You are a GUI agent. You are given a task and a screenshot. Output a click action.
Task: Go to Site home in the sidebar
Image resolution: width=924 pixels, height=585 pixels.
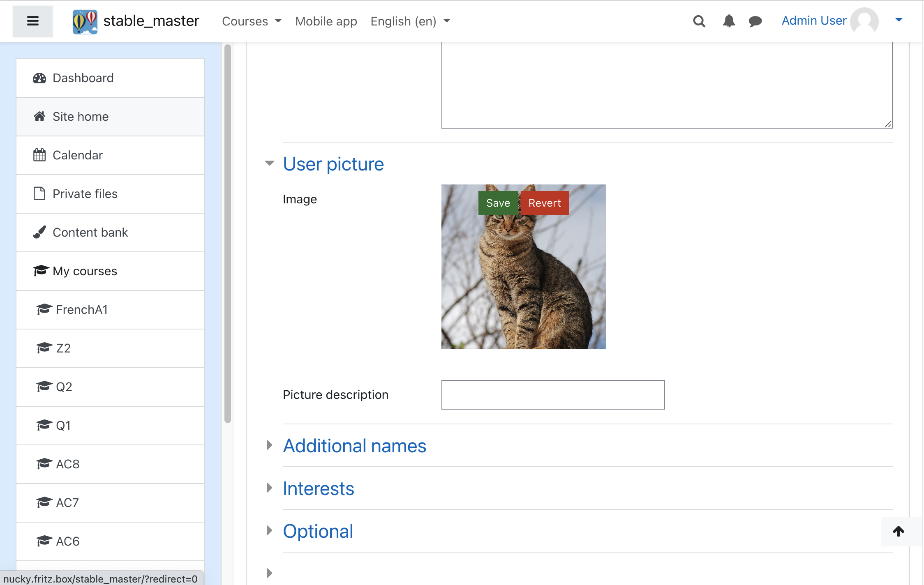coord(110,117)
